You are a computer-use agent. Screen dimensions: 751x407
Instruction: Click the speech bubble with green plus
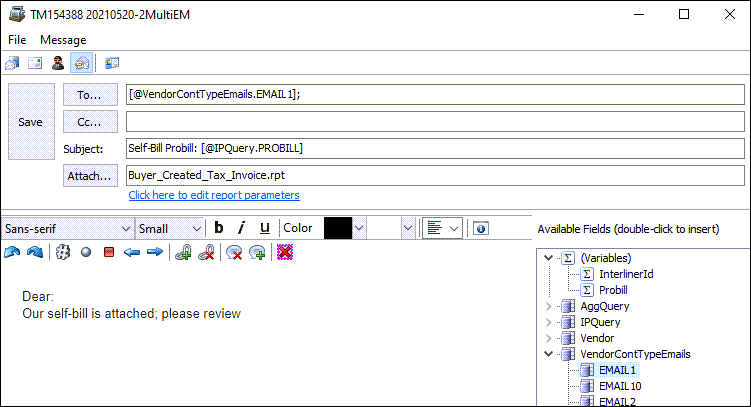point(257,252)
